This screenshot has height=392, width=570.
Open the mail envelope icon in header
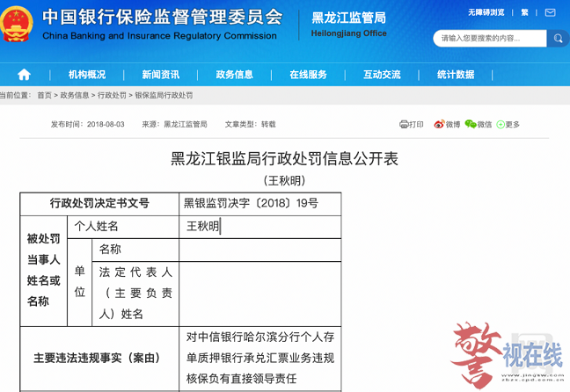[x=550, y=12]
